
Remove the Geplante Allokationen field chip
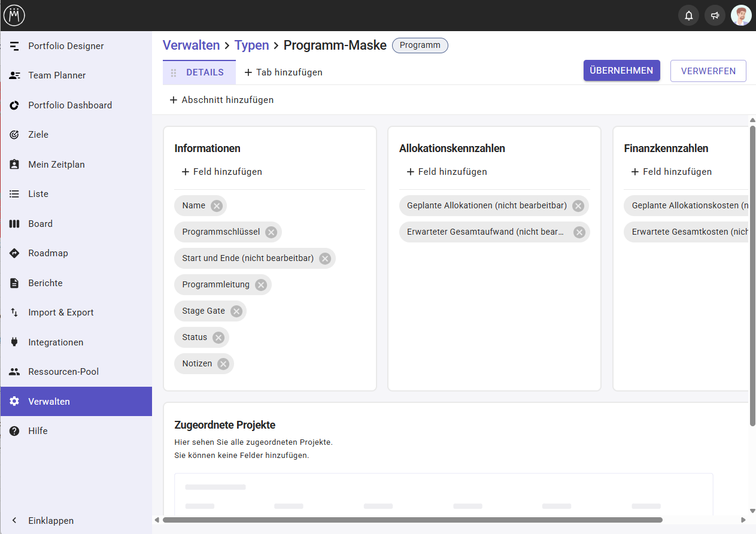578,206
